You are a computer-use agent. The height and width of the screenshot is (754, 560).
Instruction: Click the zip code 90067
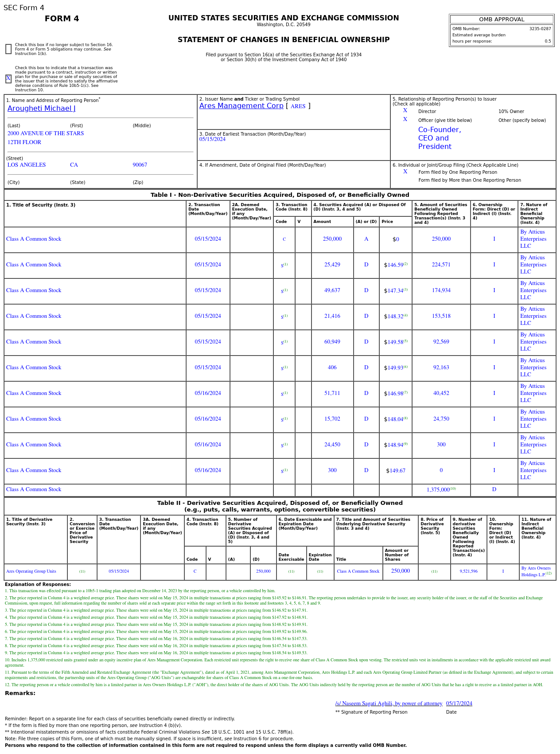(140, 165)
